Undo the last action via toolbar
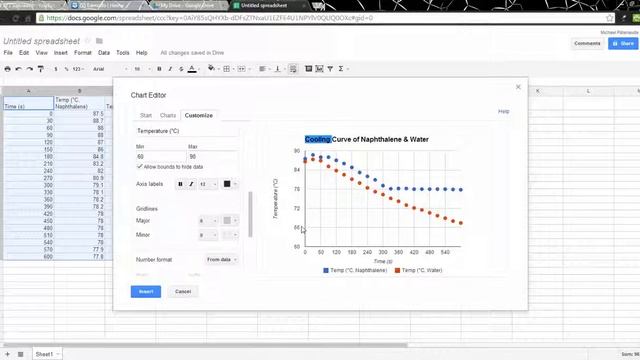Viewport: 640px width, 360px height. (18, 69)
